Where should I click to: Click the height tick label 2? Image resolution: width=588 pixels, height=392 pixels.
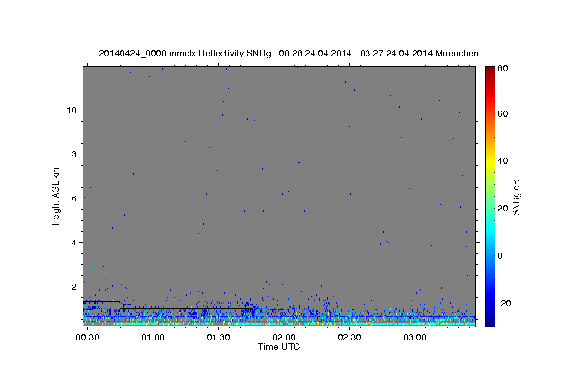pos(74,286)
